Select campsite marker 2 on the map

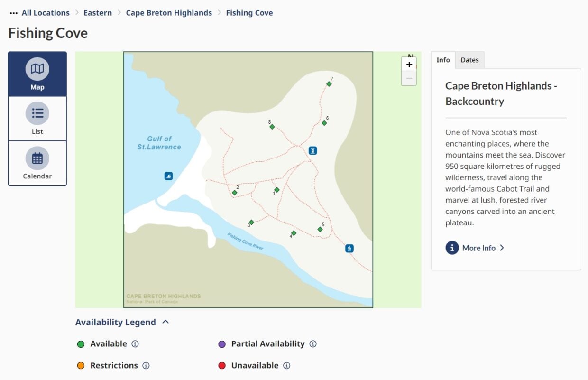point(234,193)
